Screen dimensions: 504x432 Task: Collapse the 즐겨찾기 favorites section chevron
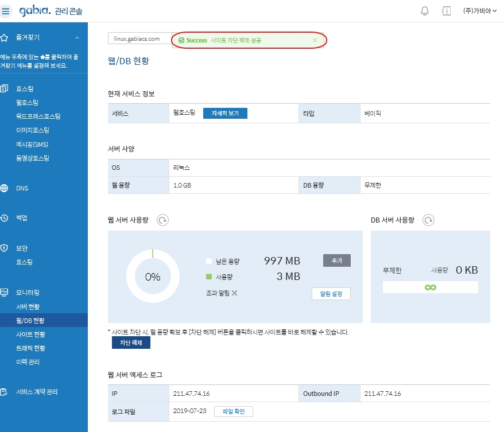point(77,38)
